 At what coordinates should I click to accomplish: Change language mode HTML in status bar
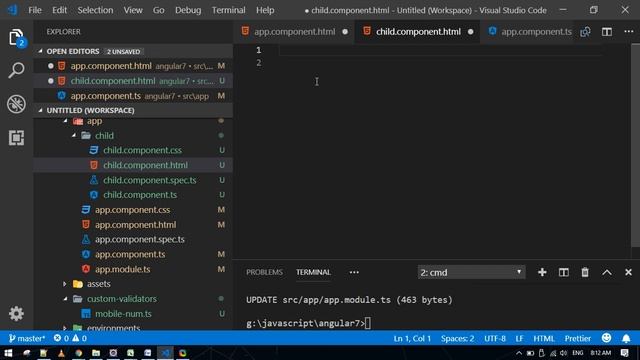[544, 338]
